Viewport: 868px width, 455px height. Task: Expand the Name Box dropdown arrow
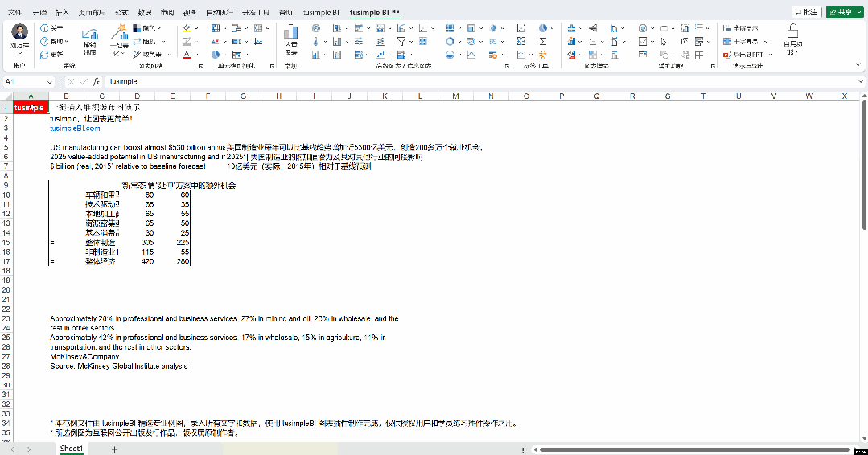click(51, 81)
